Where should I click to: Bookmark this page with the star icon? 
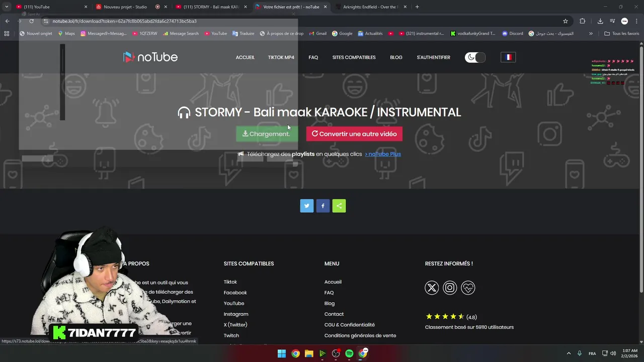(566, 21)
